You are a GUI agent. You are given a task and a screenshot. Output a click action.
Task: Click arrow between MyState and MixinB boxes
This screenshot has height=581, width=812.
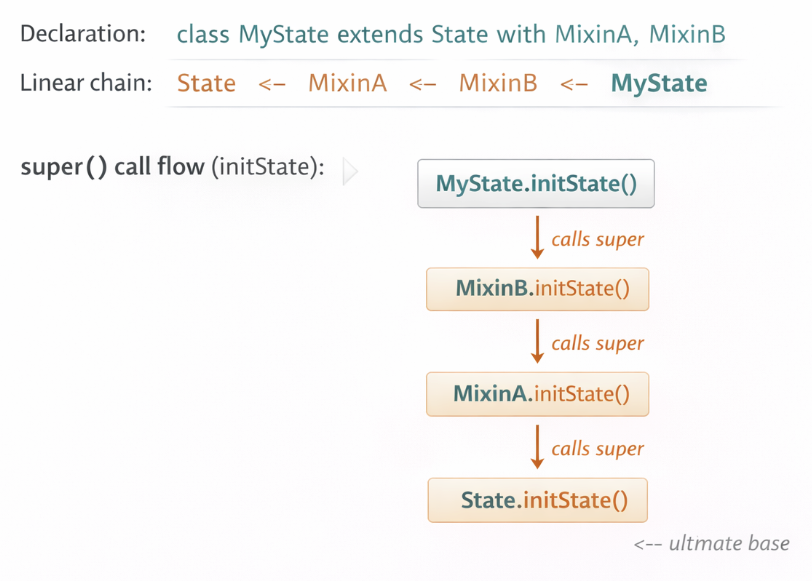pos(537,237)
